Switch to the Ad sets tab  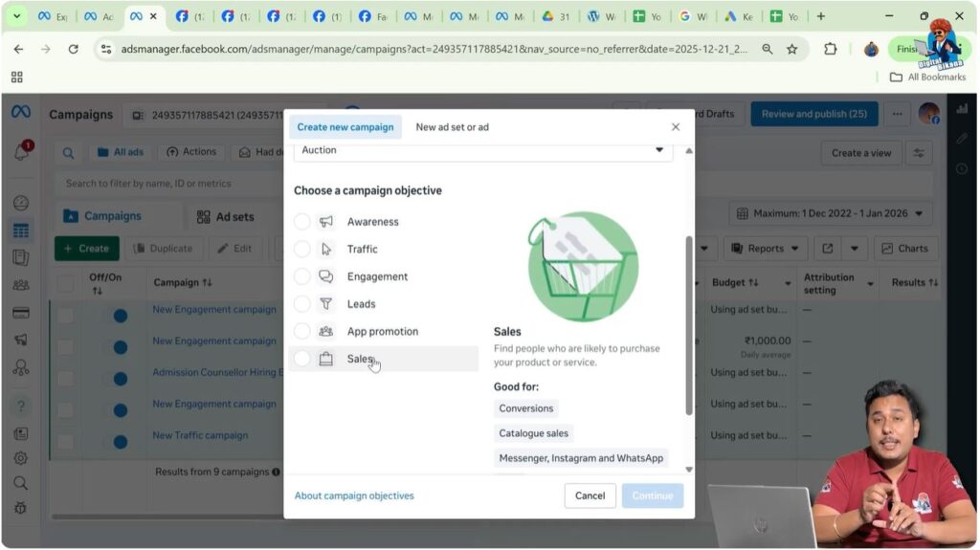tap(225, 217)
